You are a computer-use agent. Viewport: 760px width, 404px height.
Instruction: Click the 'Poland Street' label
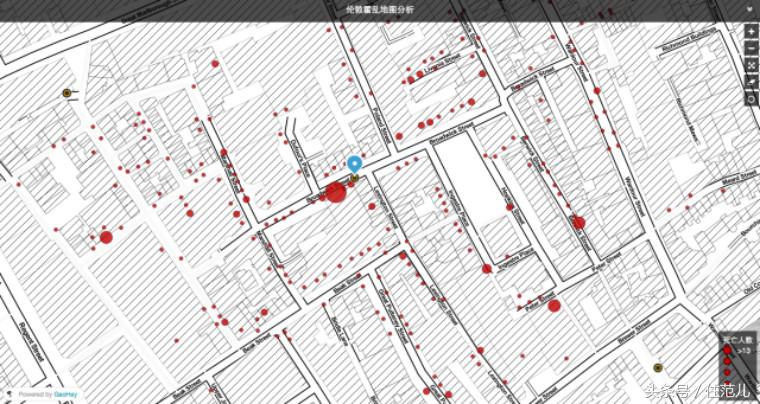381,125
